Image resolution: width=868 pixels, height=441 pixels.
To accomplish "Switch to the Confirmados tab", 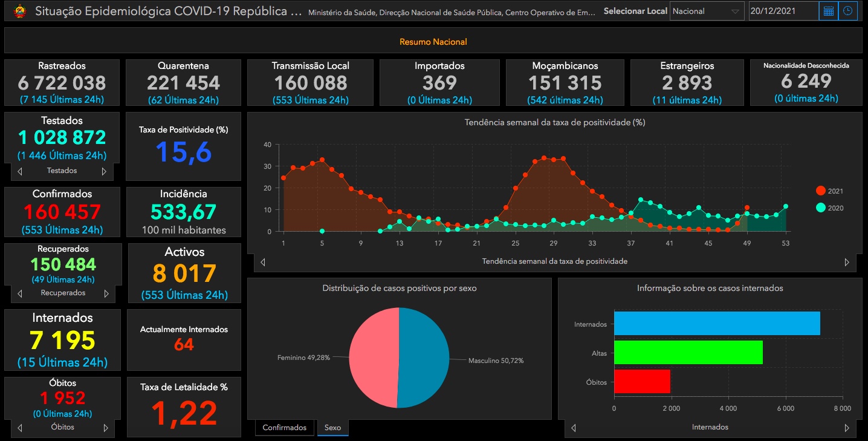I will 285,428.
